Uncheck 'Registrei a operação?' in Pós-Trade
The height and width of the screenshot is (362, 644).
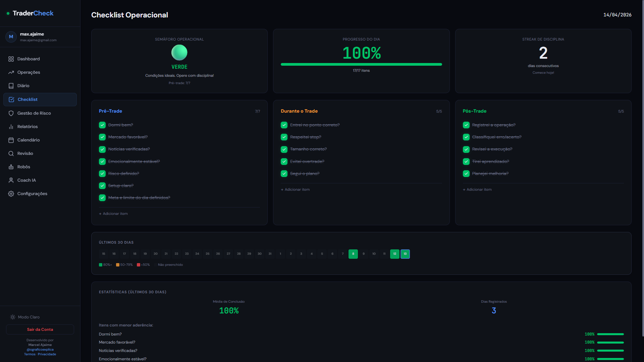[466, 125]
